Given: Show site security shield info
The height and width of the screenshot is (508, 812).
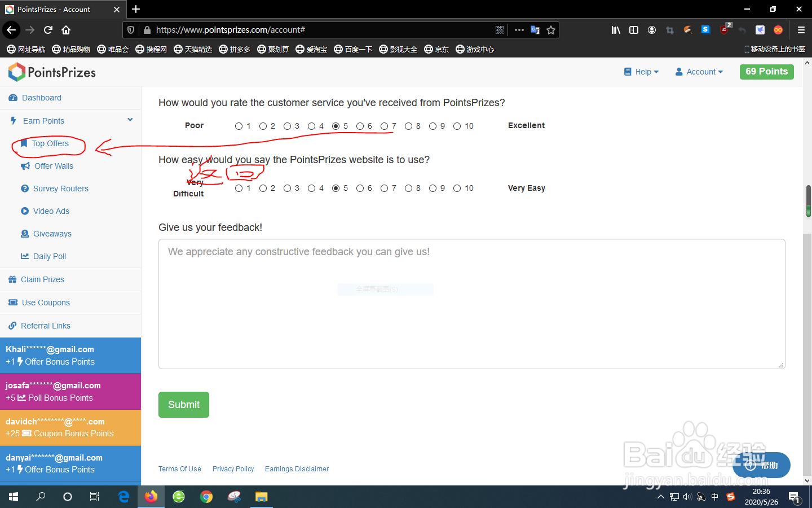Looking at the screenshot, I should click(x=131, y=30).
